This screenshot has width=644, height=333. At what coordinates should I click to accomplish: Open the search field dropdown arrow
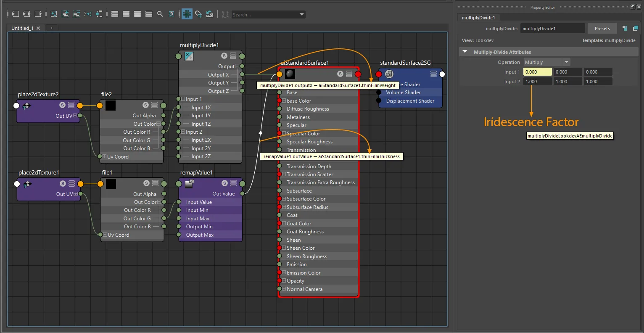[x=302, y=14]
